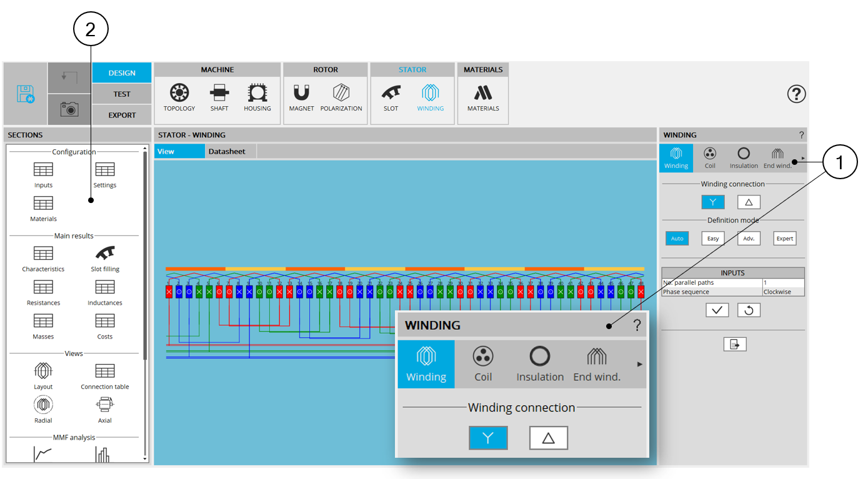The image size is (868, 479).
Task: Open the Phase sequence Clockwise dropdown
Action: [783, 292]
